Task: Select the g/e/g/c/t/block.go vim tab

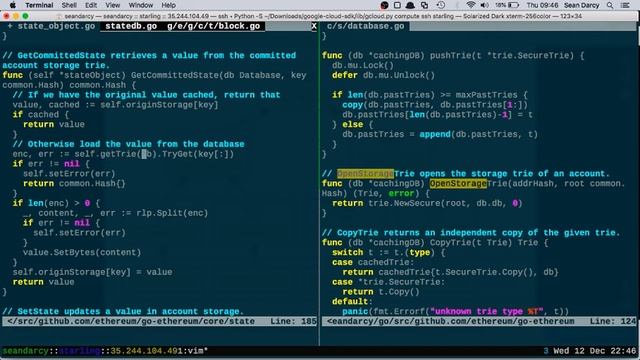Action: point(213,26)
